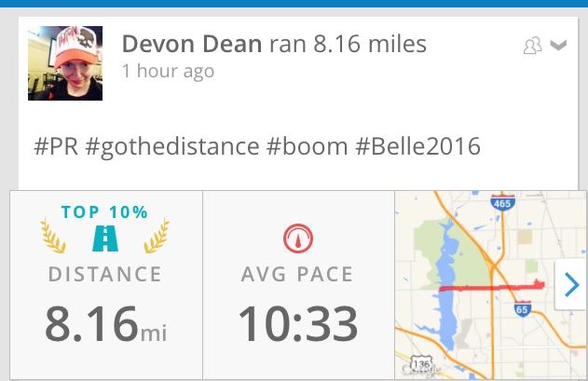The height and width of the screenshot is (381, 588).
Task: Click the red pace gauge icon
Action: [297, 238]
